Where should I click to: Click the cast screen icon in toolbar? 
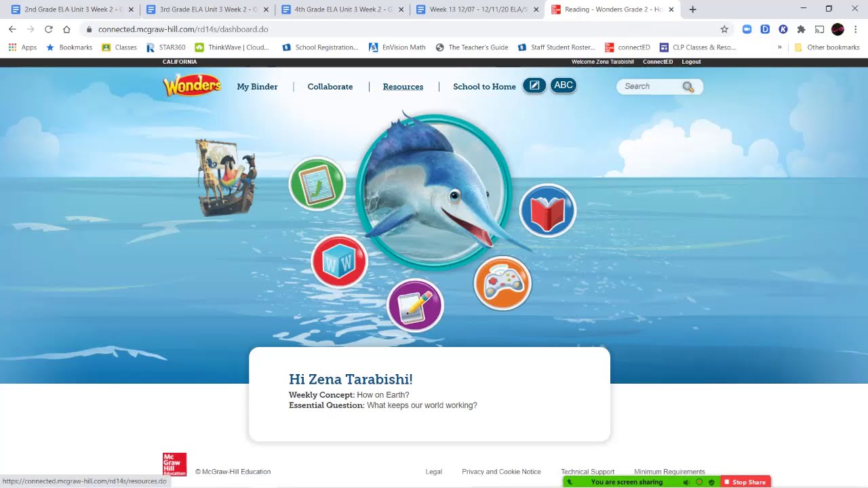tap(819, 29)
